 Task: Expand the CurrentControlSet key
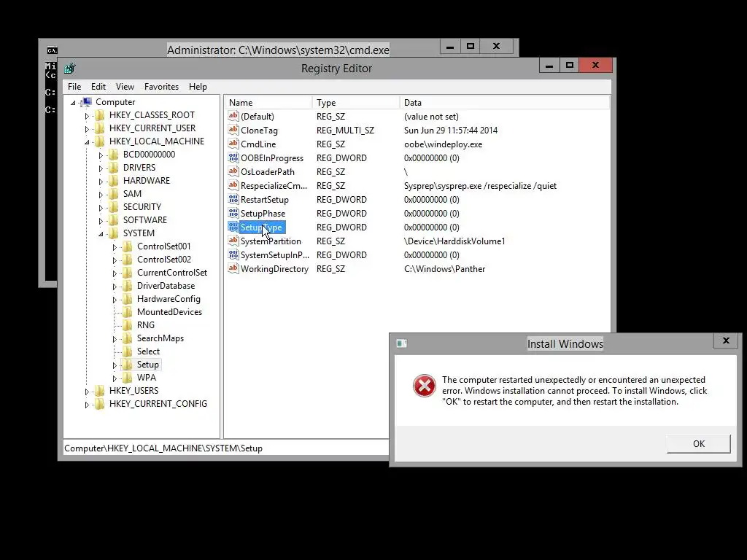pos(115,273)
